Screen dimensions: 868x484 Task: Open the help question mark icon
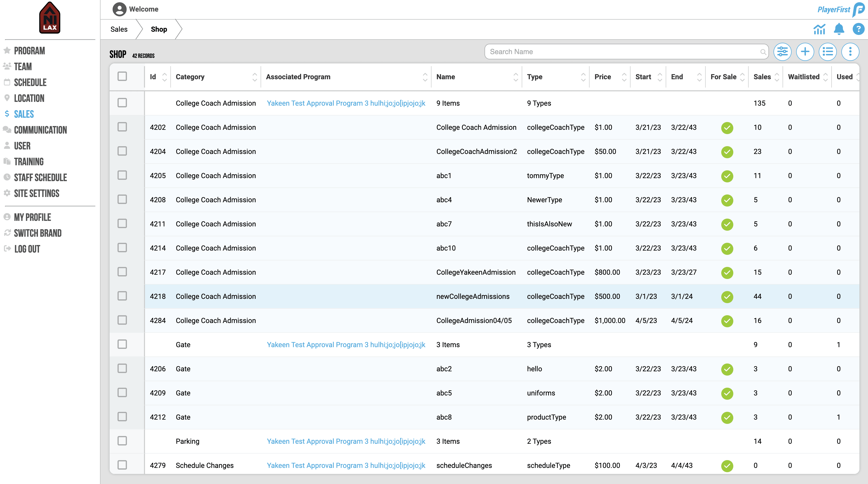pos(858,29)
